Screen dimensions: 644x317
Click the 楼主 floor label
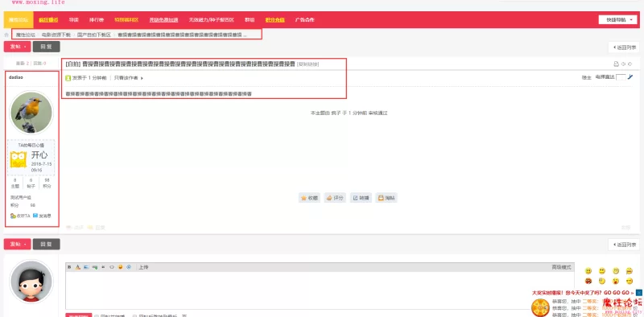click(x=587, y=77)
